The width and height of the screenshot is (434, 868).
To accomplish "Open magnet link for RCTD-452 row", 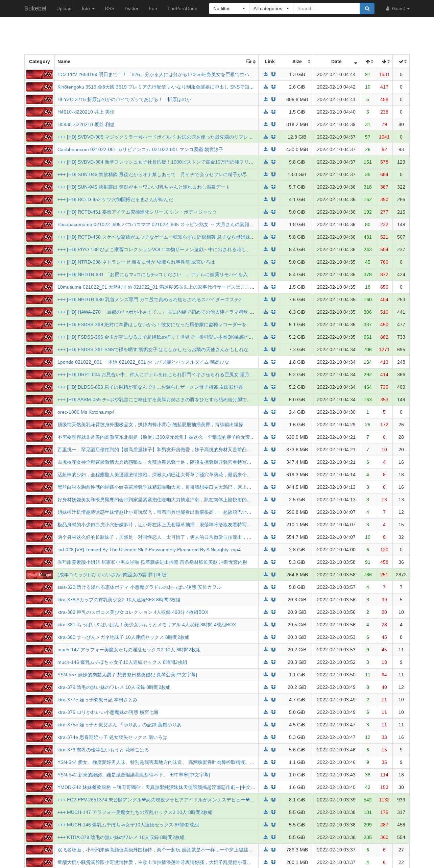I will [x=273, y=199].
